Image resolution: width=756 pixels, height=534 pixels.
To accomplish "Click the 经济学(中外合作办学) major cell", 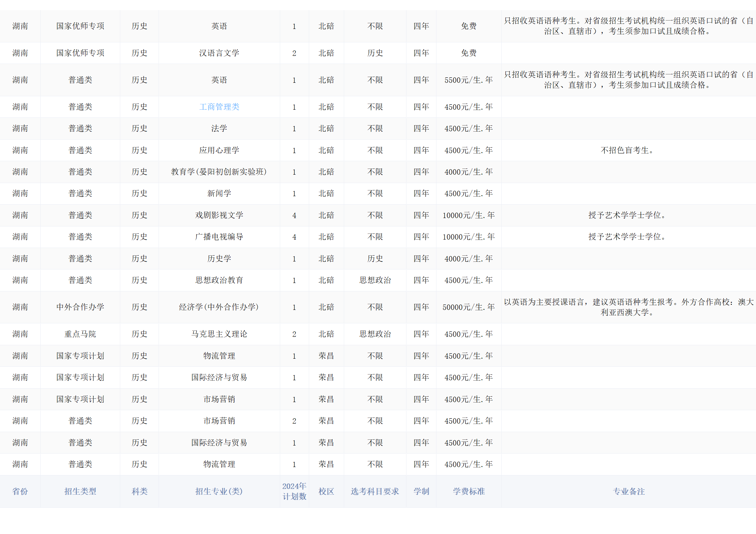I will click(x=219, y=307).
